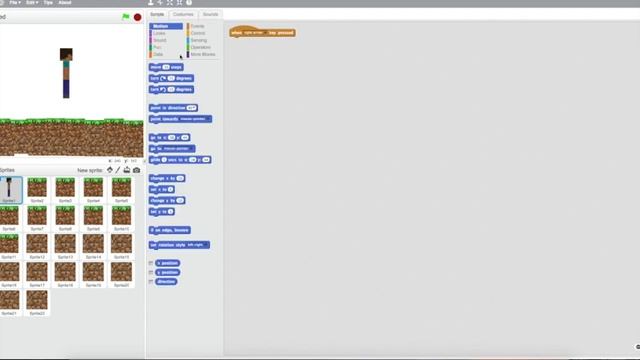Click degrees field in turn counterclockwise block
The height and width of the screenshot is (360, 640).
(x=171, y=89)
